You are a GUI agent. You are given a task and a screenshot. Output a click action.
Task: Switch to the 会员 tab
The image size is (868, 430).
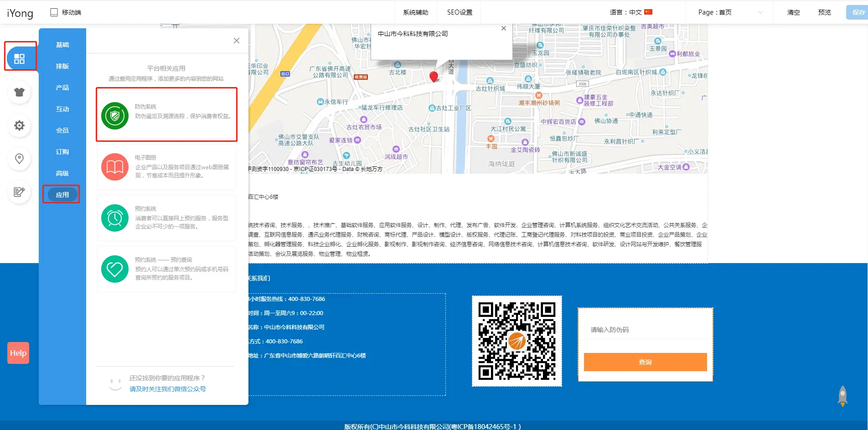tap(62, 130)
